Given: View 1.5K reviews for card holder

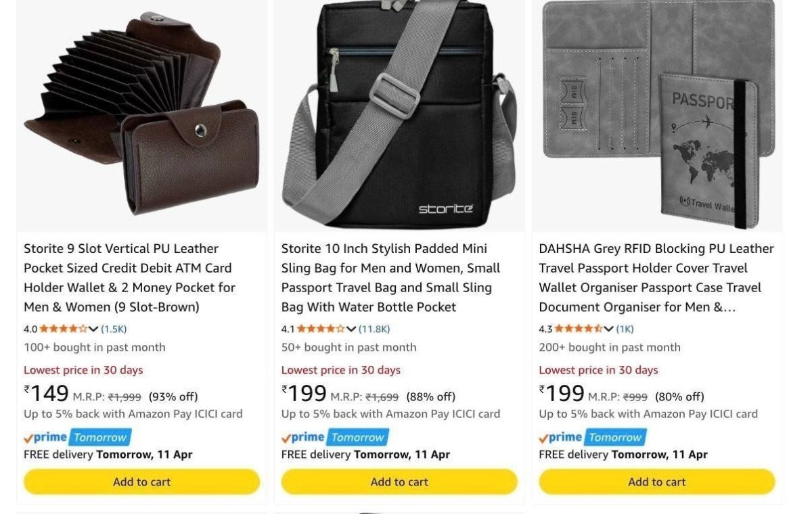Looking at the screenshot, I should (x=114, y=329).
